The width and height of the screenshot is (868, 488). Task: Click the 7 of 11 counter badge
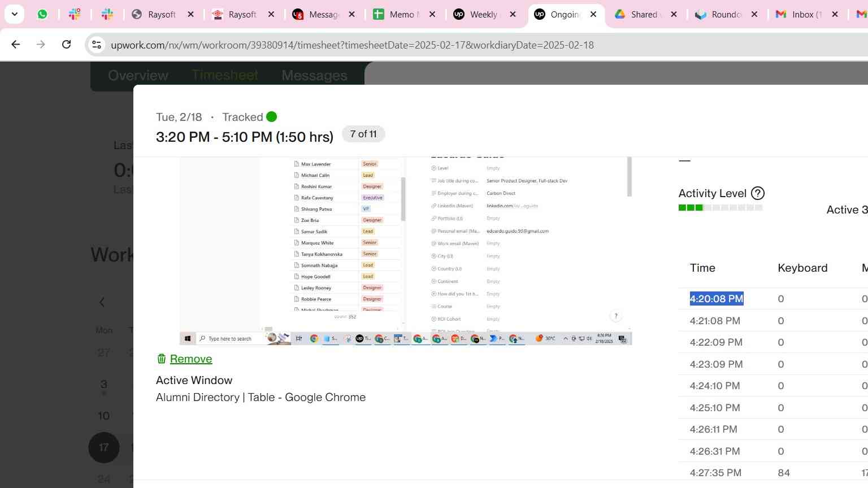point(363,134)
